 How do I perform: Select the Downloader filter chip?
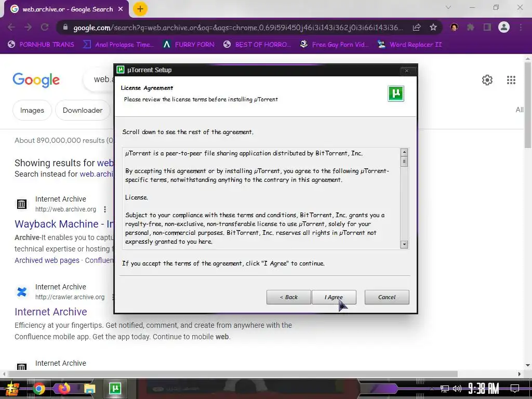tap(83, 110)
